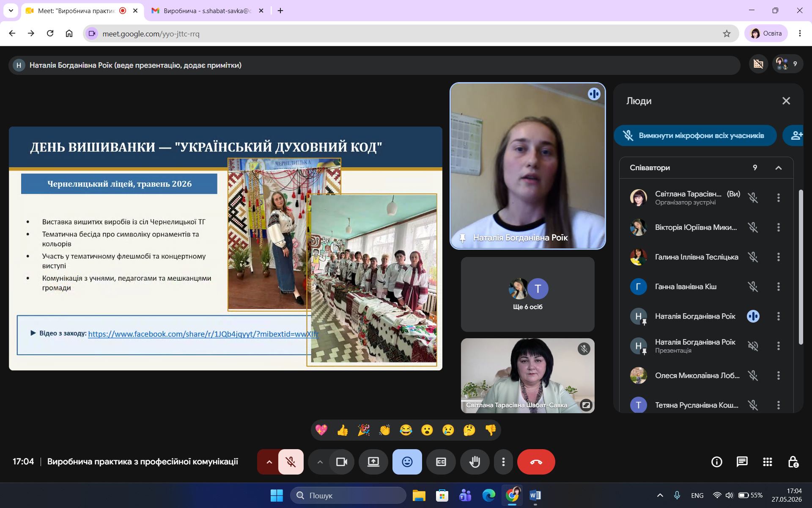
Task: Click the raise hand icon
Action: pyautogui.click(x=475, y=462)
